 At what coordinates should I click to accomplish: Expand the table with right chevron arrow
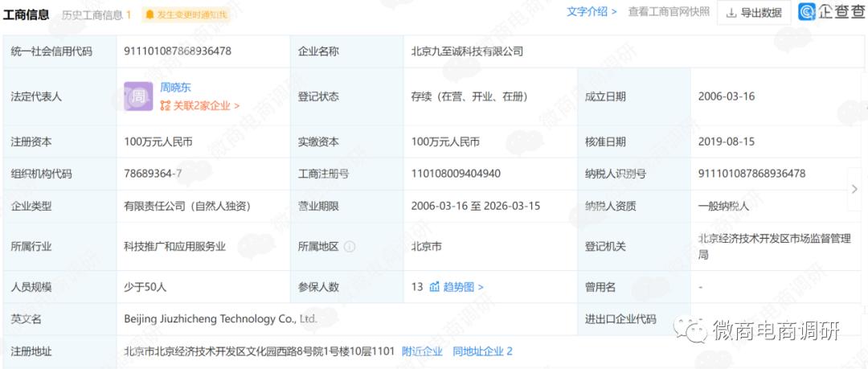pos(854,189)
